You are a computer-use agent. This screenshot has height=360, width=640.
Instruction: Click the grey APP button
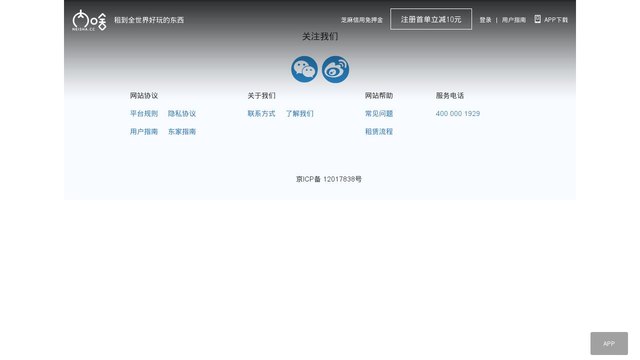click(x=609, y=343)
